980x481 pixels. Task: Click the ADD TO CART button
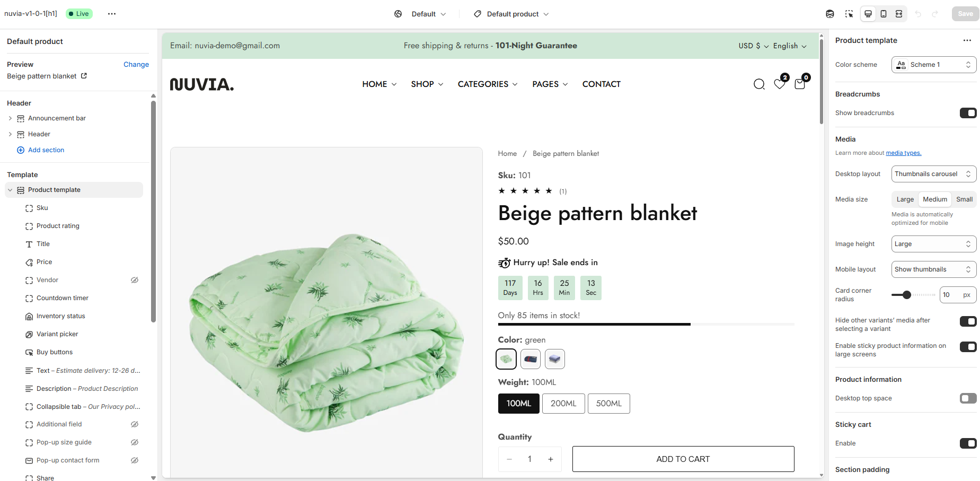[683, 459]
